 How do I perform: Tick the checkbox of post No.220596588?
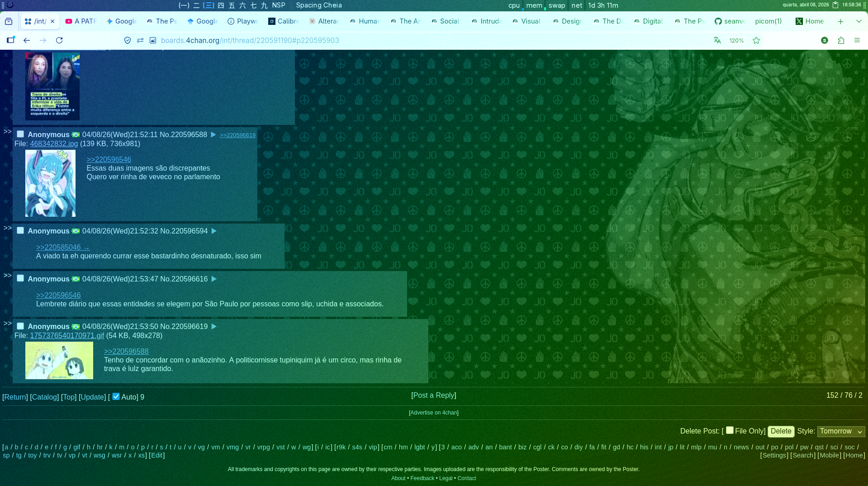[20, 134]
